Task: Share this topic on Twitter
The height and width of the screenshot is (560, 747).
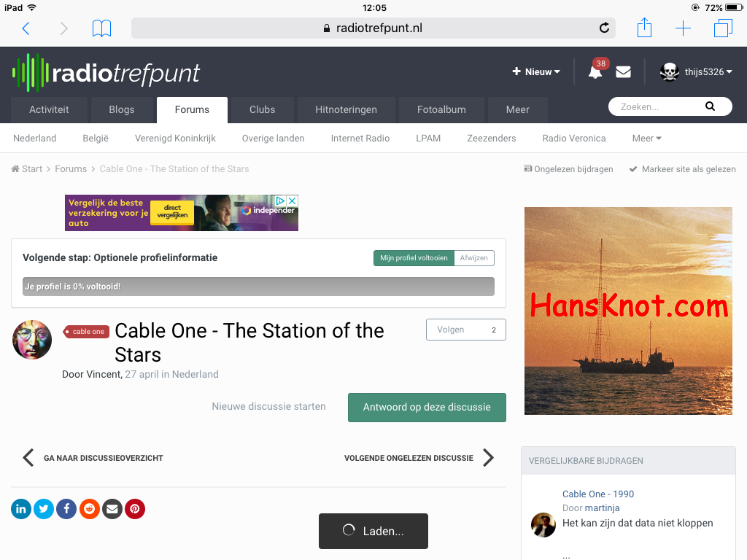Action: point(44,509)
